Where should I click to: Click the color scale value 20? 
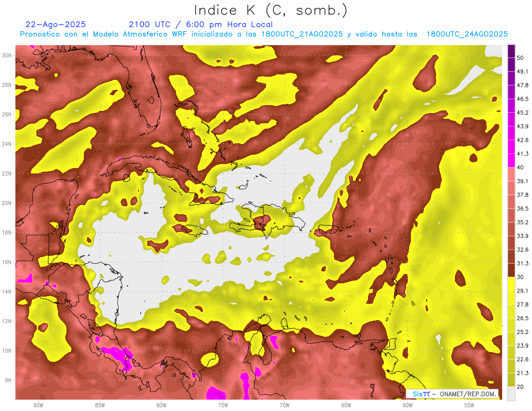[520, 387]
